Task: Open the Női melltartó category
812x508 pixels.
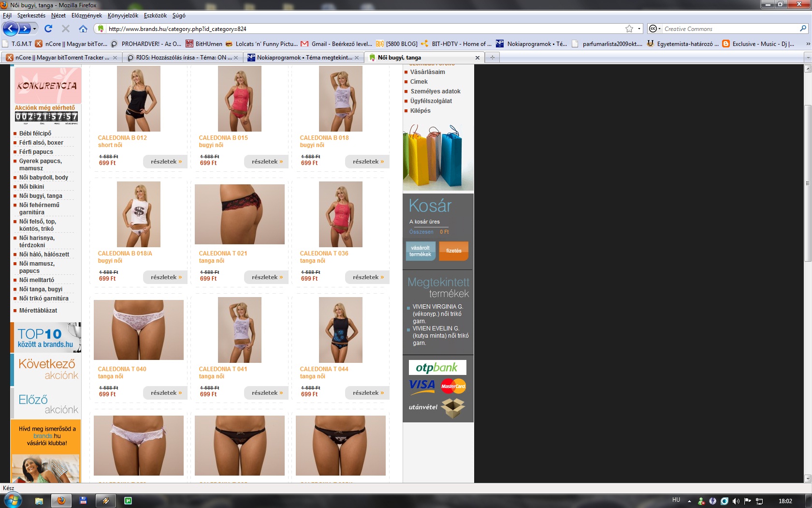Action: click(37, 280)
